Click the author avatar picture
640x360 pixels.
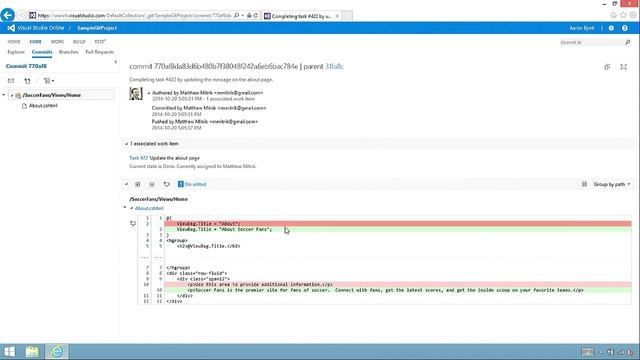pos(136,93)
